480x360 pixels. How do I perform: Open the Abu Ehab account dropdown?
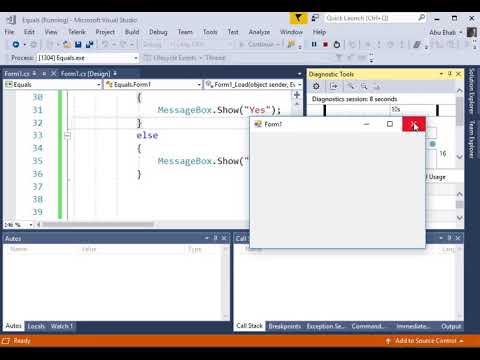(x=446, y=32)
